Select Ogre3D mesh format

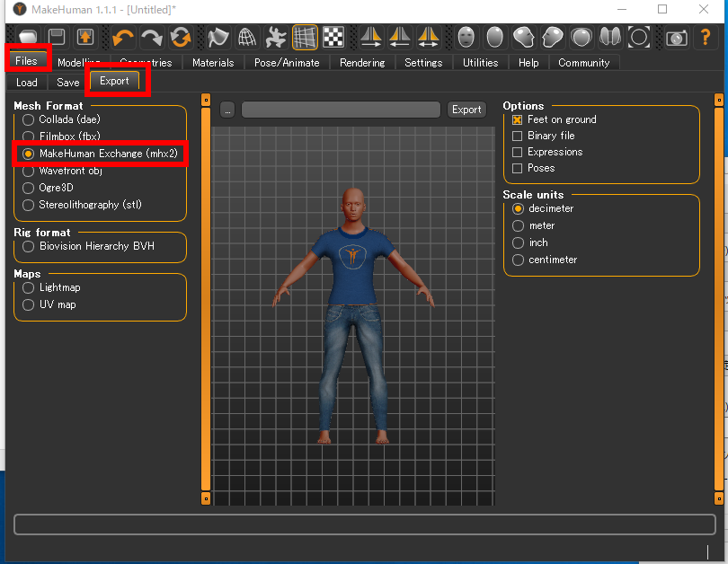click(x=49, y=188)
